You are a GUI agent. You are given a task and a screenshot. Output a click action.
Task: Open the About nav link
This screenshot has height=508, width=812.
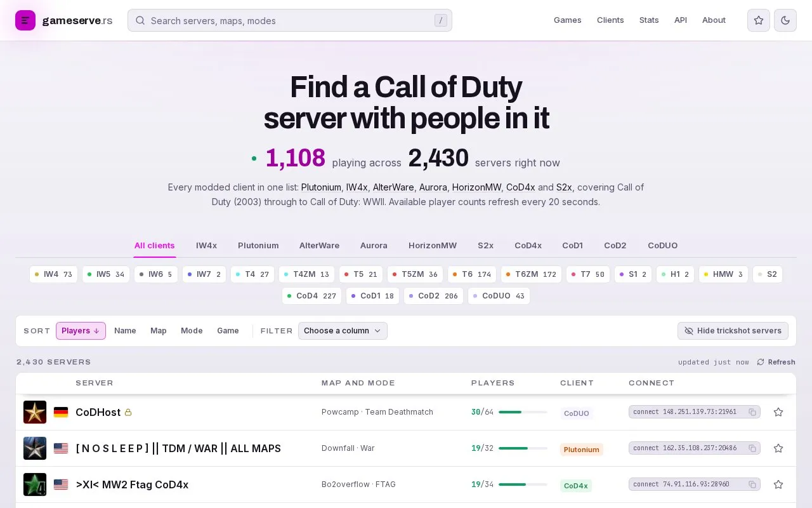tap(714, 20)
